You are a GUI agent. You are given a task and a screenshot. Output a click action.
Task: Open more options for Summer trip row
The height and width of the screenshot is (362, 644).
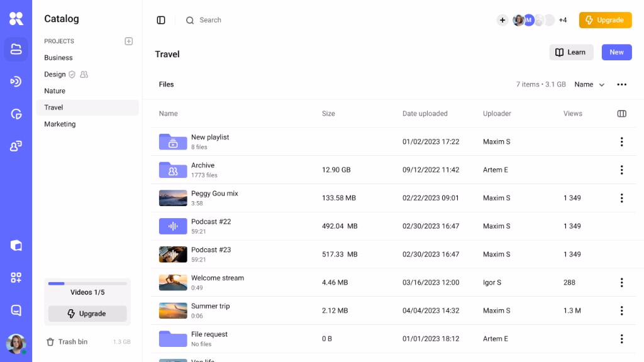tap(622, 310)
